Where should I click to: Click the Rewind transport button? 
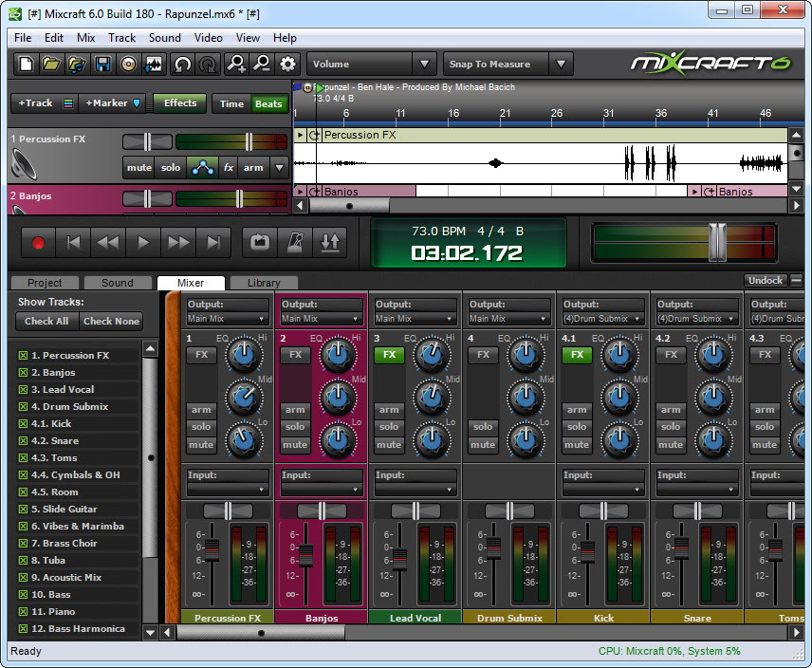pos(108,242)
